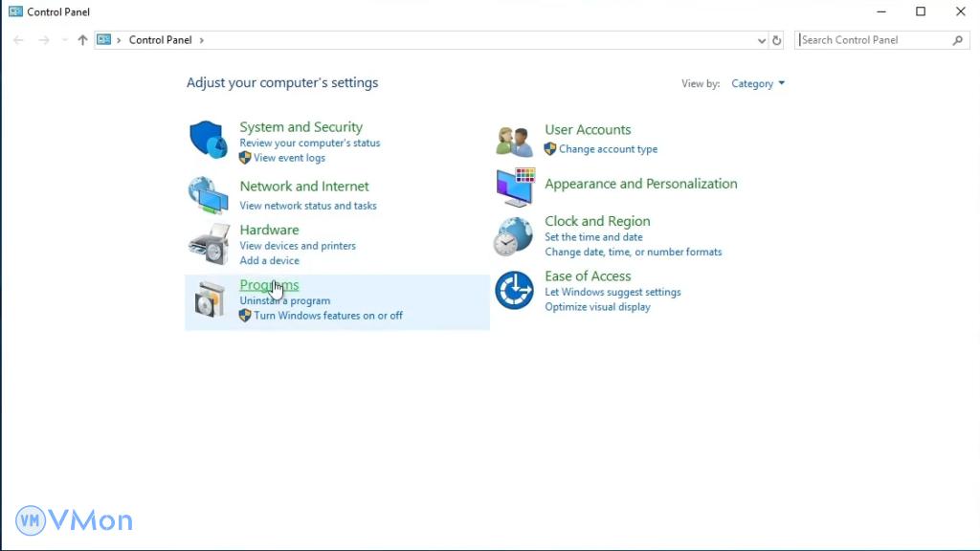
Task: Open the View by Category dropdown
Action: coord(757,84)
